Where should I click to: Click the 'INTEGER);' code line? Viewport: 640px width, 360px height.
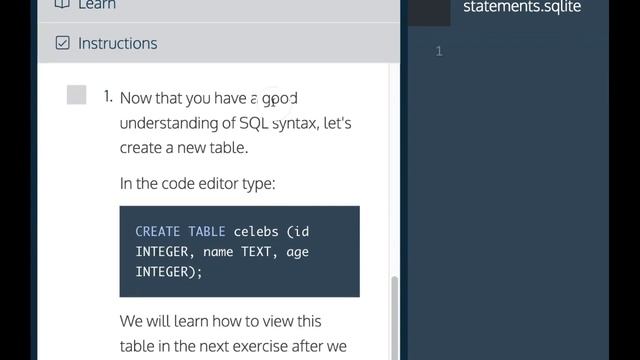tap(169, 272)
